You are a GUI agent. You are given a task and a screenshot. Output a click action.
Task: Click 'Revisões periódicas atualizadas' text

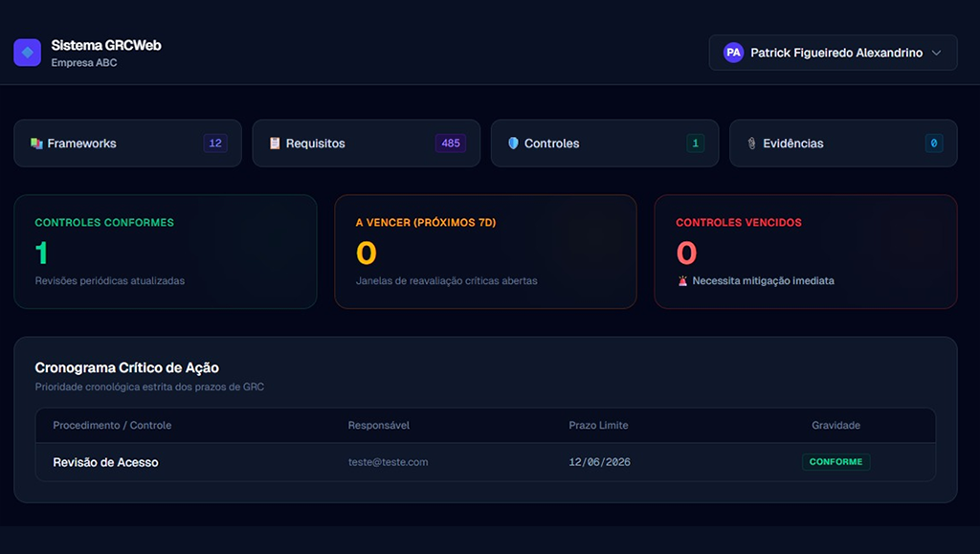point(110,281)
